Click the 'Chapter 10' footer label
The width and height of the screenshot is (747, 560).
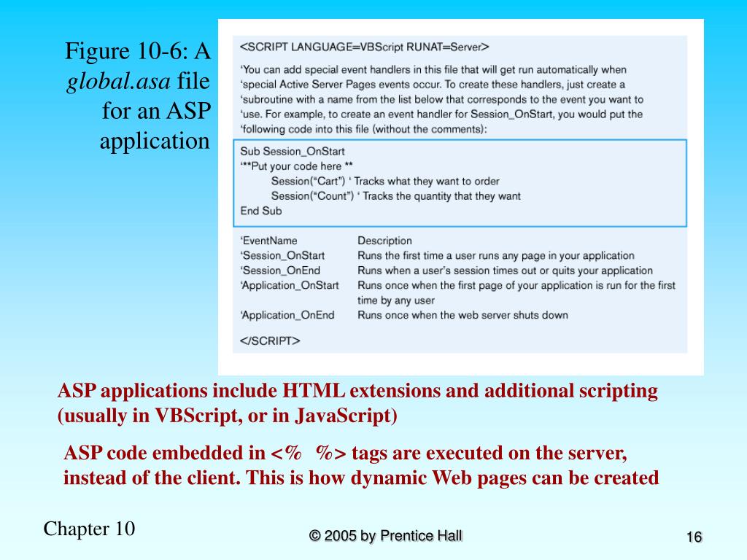(89, 529)
